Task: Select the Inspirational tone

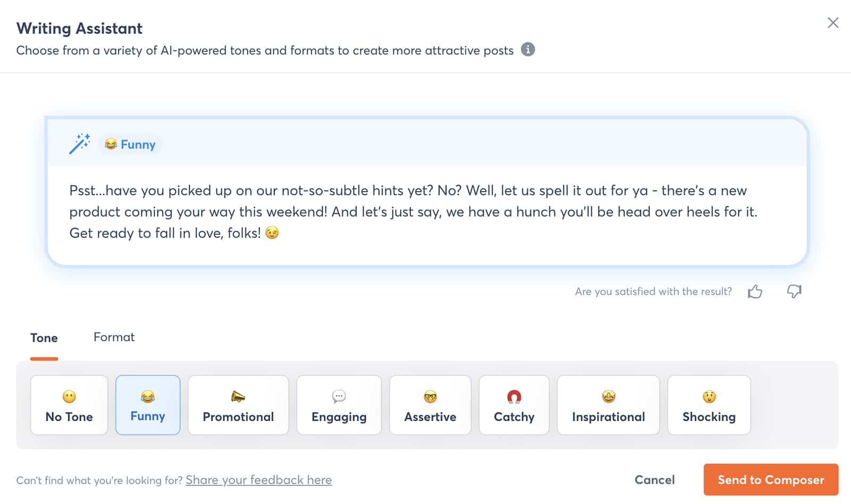Action: pyautogui.click(x=608, y=405)
